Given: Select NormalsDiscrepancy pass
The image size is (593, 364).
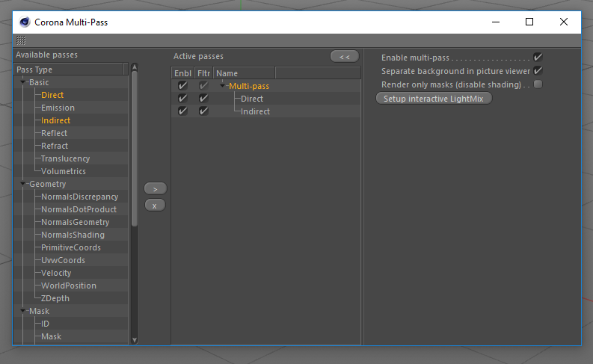Looking at the screenshot, I should (80, 197).
